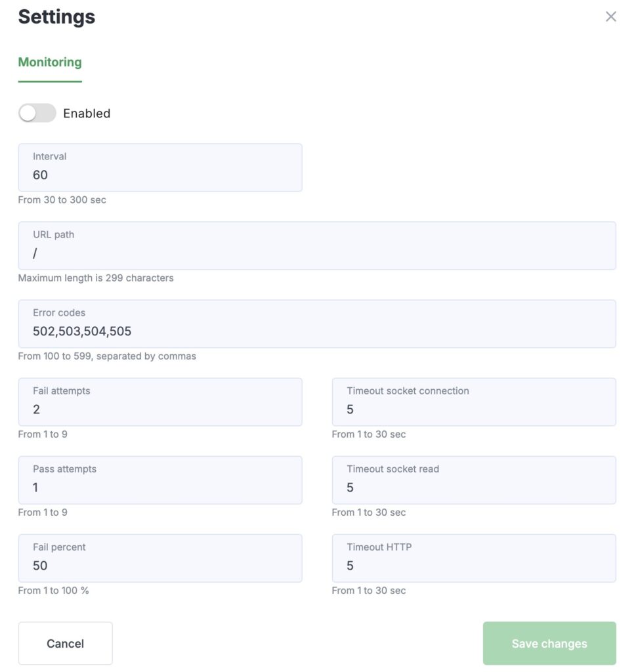This screenshot has width=638, height=672.
Task: Click the 'Maximum length is 299 characters' hint
Action: (x=96, y=278)
